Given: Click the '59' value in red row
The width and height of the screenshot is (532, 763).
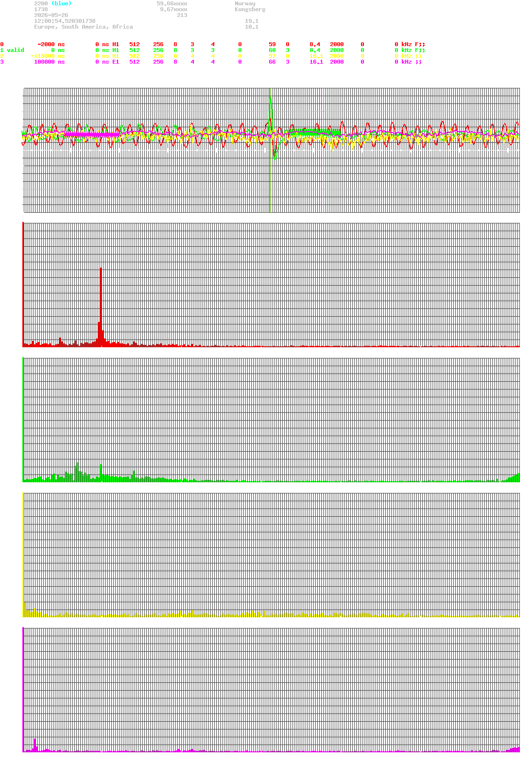Looking at the screenshot, I should tap(272, 44).
